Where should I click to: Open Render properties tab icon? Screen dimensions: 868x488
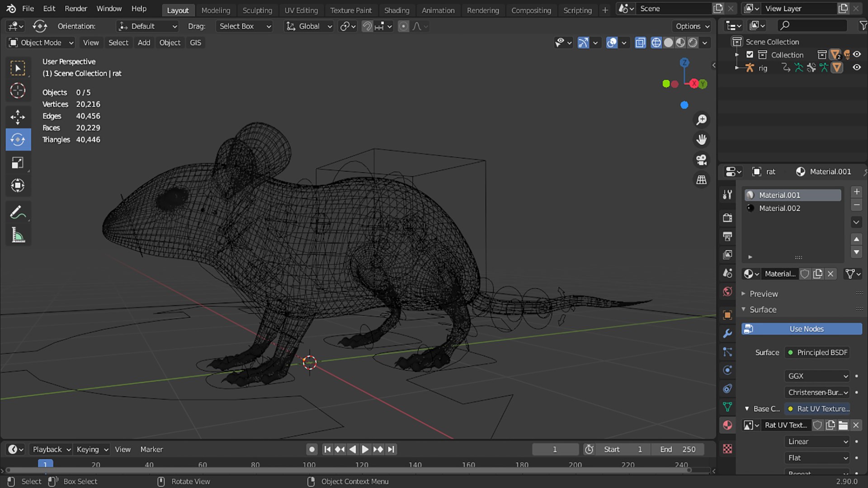[727, 218]
